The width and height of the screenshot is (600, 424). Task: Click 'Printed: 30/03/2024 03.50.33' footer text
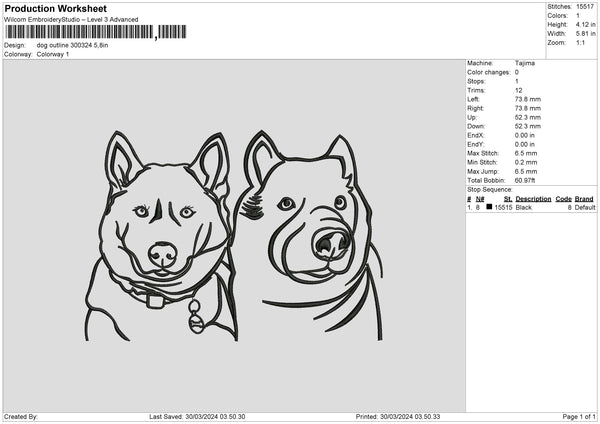(x=398, y=417)
